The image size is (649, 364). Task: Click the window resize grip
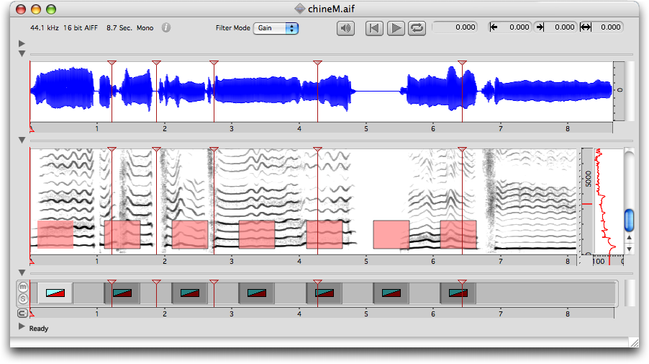pyautogui.click(x=634, y=342)
